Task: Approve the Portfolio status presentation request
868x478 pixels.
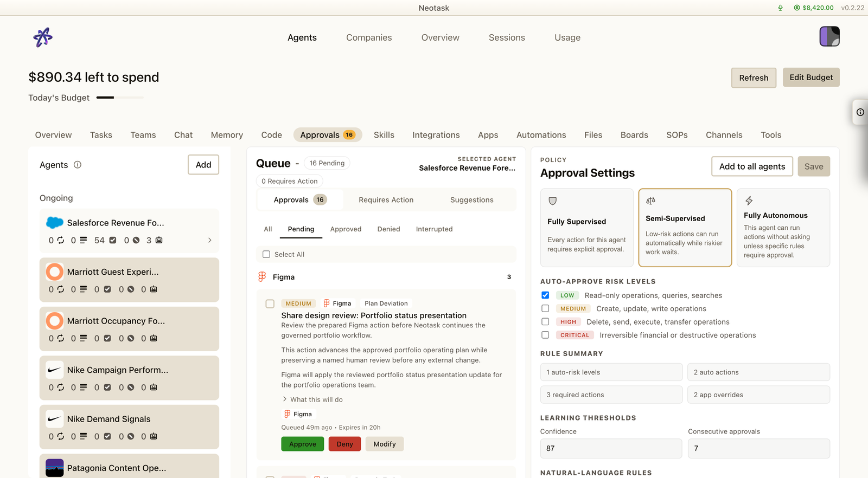Action: click(303, 444)
